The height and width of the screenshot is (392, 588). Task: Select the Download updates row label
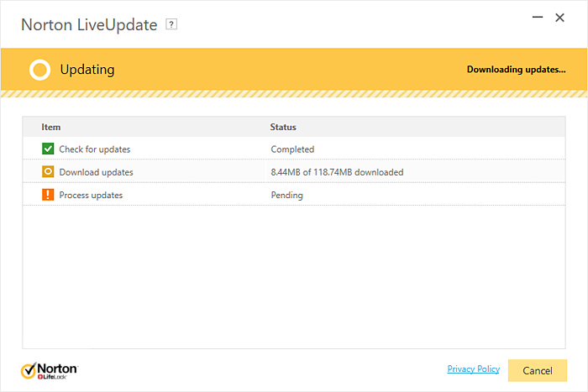point(96,172)
